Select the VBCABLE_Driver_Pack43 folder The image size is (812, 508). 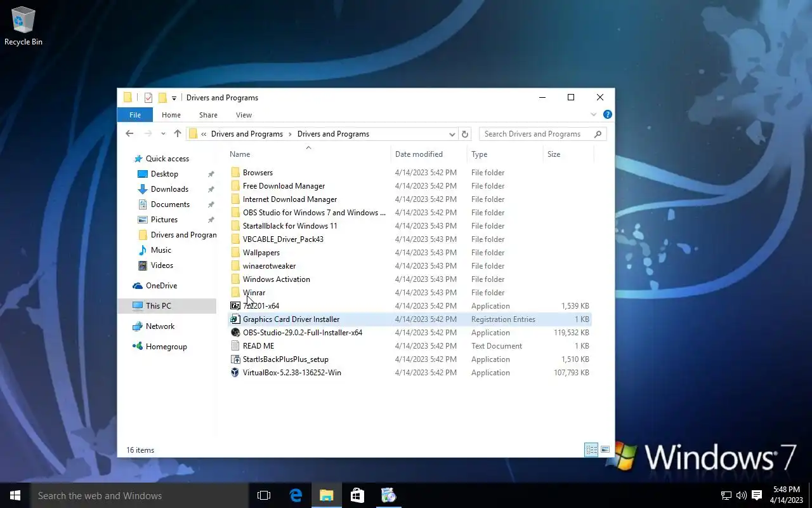tap(283, 239)
